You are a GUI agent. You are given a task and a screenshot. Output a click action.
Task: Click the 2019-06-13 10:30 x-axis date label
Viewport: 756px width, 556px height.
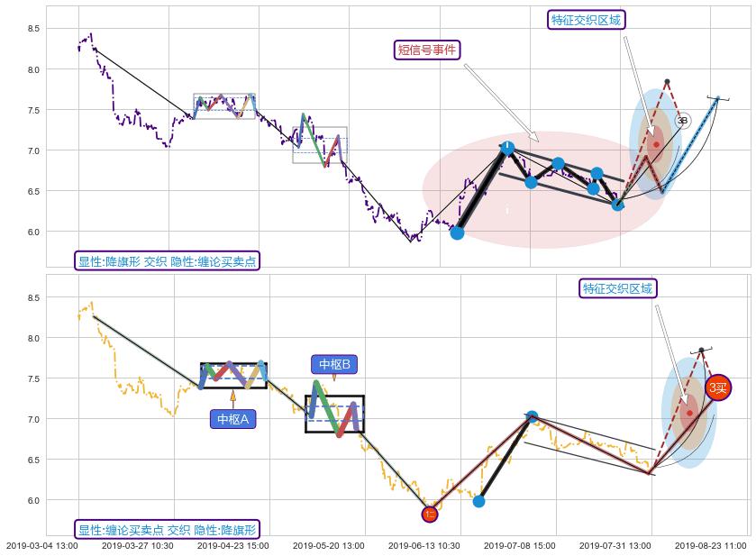coord(424,545)
